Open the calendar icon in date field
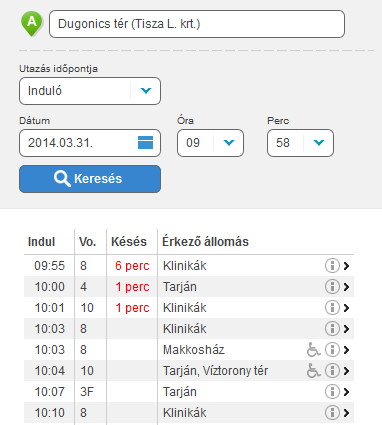 [x=145, y=143]
